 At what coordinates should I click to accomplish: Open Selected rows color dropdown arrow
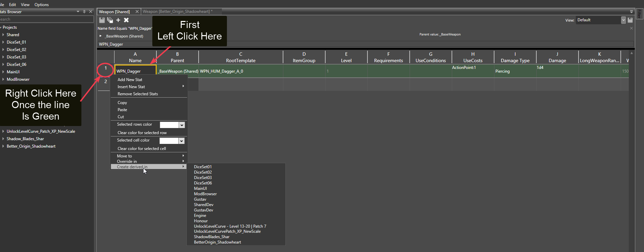tap(182, 125)
